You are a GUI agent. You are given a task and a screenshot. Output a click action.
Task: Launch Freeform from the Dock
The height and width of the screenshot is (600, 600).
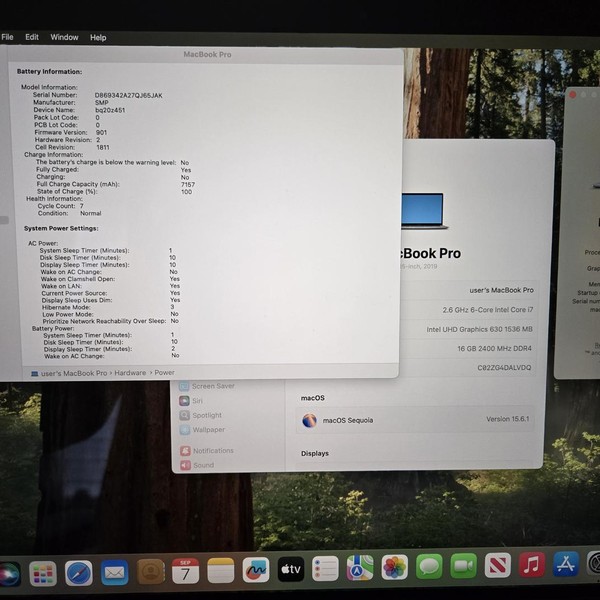point(256,570)
